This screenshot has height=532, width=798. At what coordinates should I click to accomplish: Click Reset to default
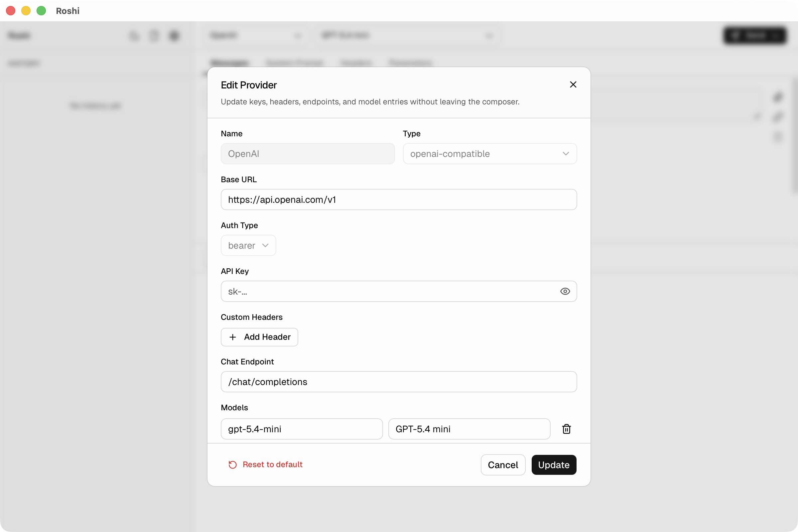(x=272, y=465)
